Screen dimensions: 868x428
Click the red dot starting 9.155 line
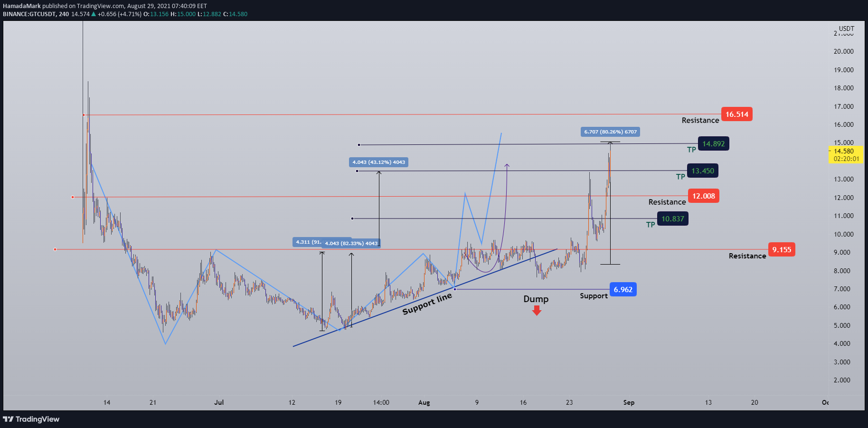55,249
